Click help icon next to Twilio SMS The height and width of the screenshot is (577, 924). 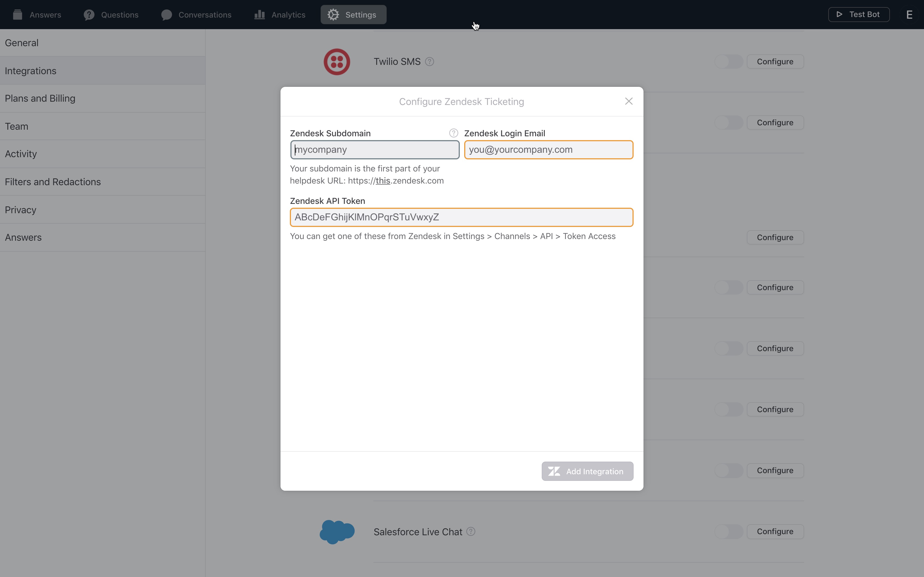(429, 62)
